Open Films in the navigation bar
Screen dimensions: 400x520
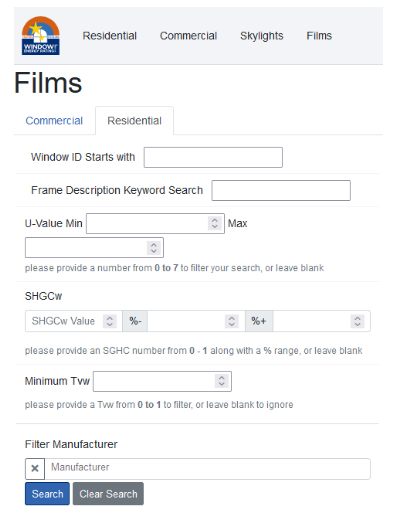click(319, 36)
